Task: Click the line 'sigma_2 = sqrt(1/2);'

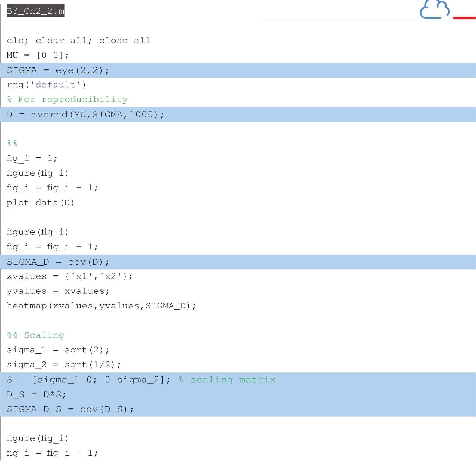Action: pyautogui.click(x=64, y=365)
